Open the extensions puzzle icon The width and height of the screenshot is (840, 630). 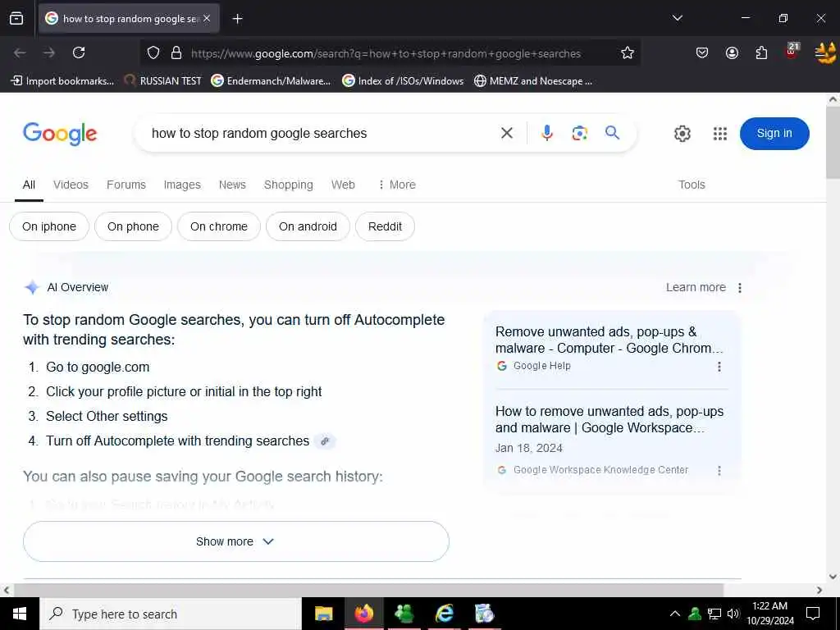click(x=761, y=52)
